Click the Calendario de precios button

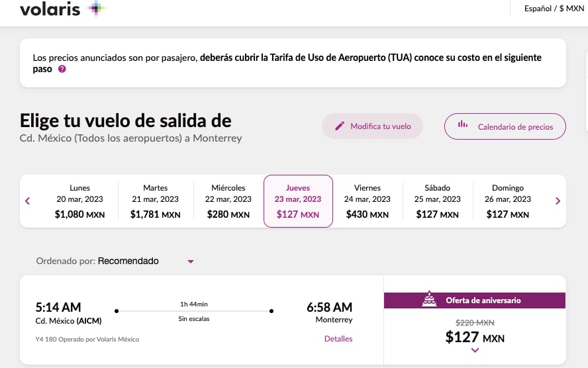coord(505,126)
